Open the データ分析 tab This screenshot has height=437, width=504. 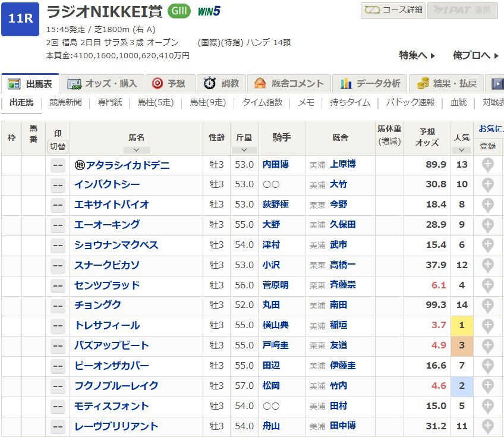tap(370, 84)
